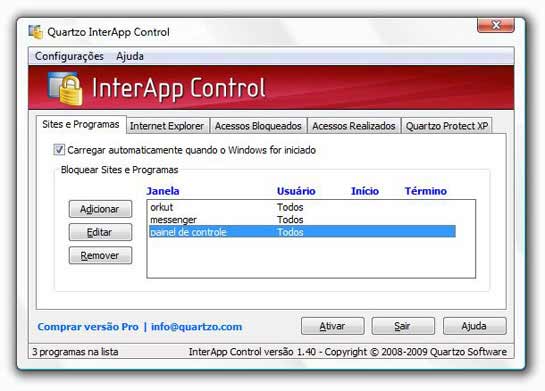Click the Sair button
545x391 pixels.
point(403,326)
